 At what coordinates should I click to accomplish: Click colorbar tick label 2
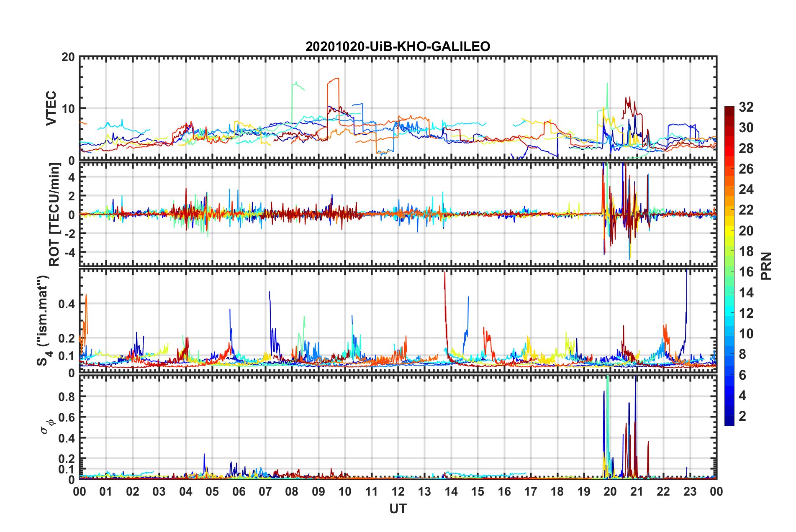click(x=742, y=416)
